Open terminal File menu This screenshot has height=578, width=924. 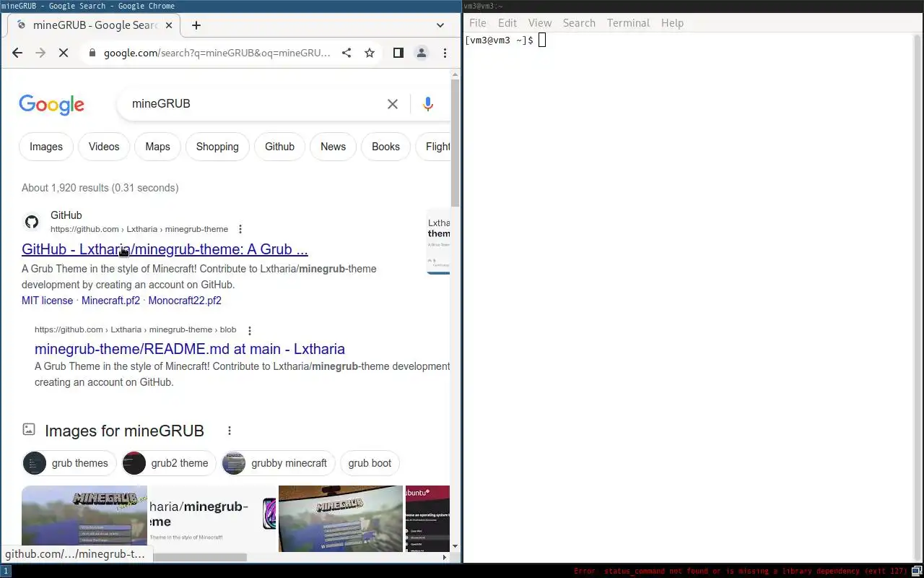(478, 23)
